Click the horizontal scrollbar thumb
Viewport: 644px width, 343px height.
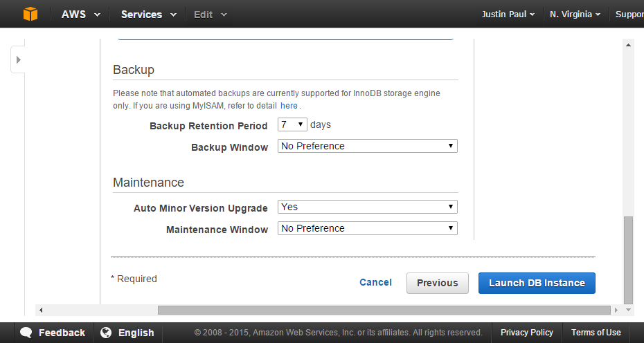pyautogui.click(x=384, y=310)
